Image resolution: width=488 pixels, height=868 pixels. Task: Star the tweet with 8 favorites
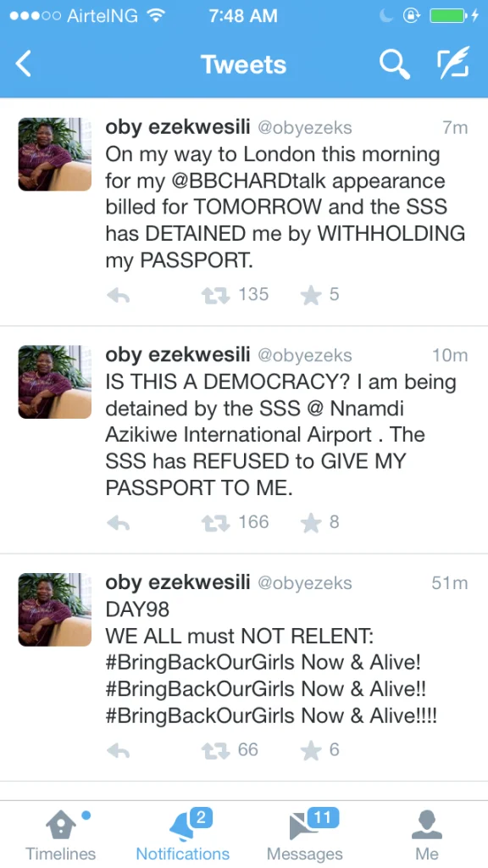click(311, 523)
